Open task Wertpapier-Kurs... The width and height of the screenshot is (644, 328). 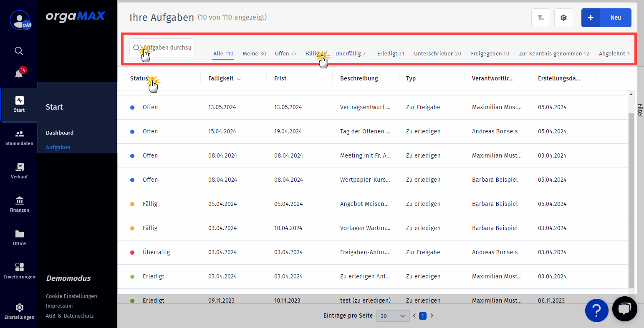click(x=365, y=180)
